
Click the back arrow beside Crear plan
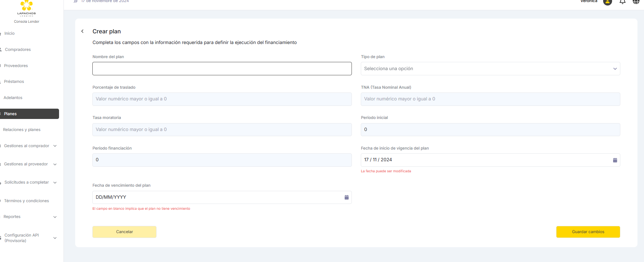tap(82, 31)
